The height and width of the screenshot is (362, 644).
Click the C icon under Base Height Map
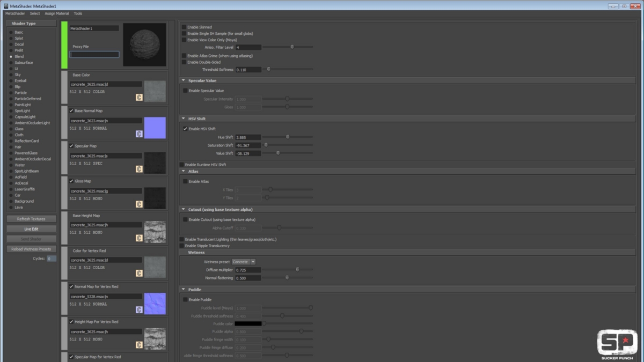[139, 238]
